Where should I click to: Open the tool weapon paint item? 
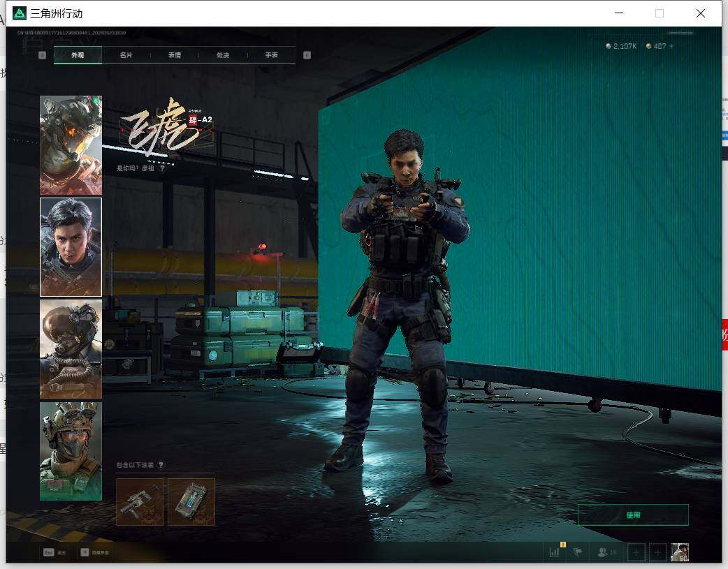pyautogui.click(x=140, y=502)
